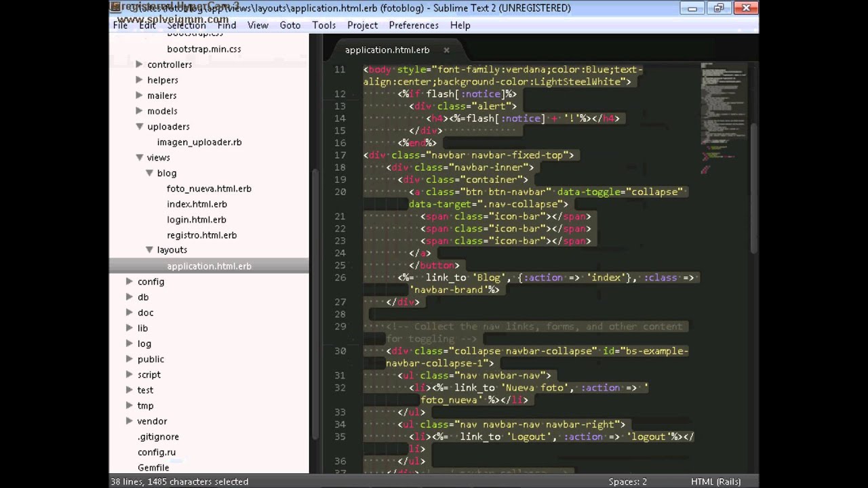Click the sidebar vertical scrollbar
The height and width of the screenshot is (488, 868).
(x=314, y=304)
